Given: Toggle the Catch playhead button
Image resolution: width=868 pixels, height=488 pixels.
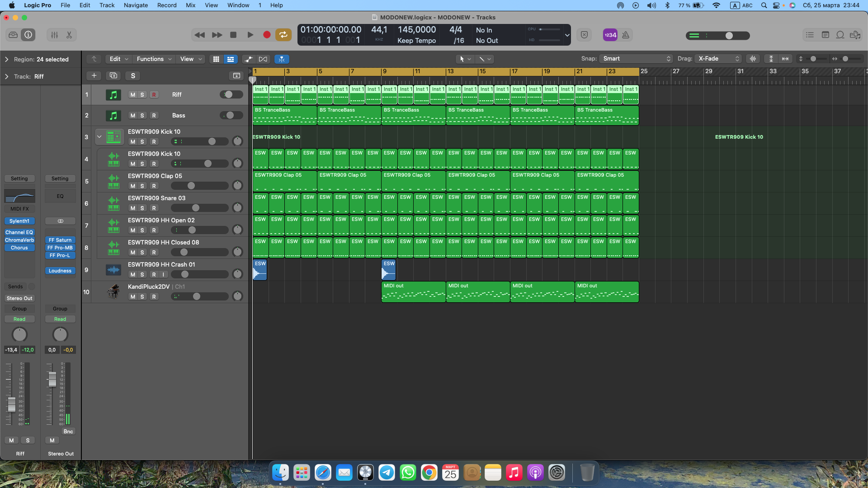Looking at the screenshot, I should 282,59.
